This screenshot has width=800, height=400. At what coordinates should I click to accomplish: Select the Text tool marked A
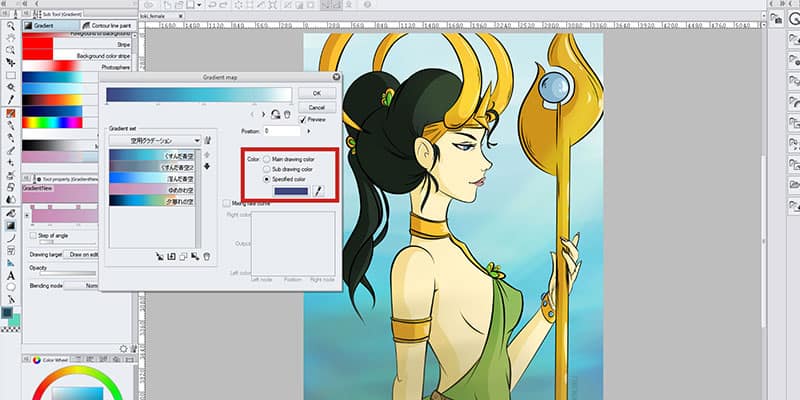(10, 275)
